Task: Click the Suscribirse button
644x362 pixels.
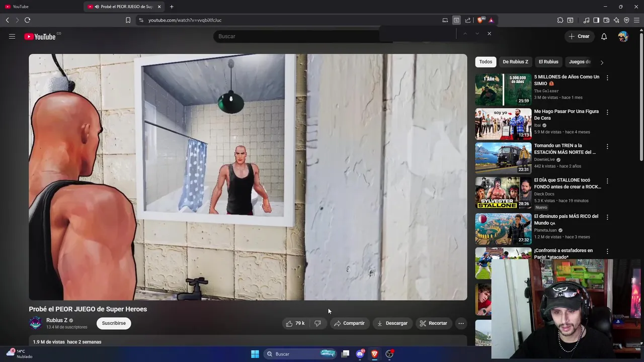Action: [114, 323]
